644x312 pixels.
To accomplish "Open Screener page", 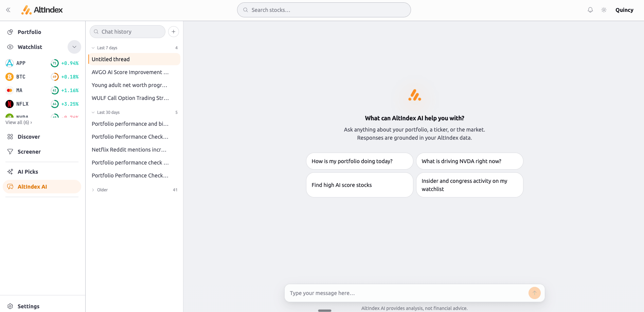I will 29,152.
